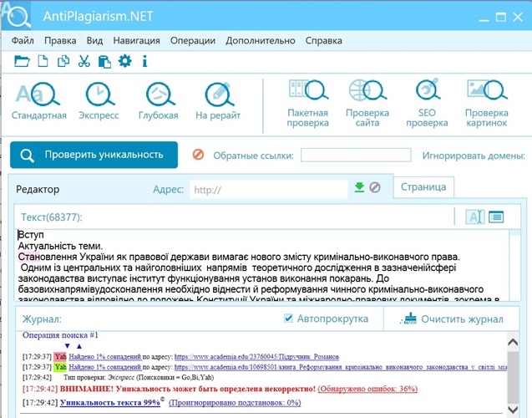Run the На рерайт check

click(x=218, y=101)
